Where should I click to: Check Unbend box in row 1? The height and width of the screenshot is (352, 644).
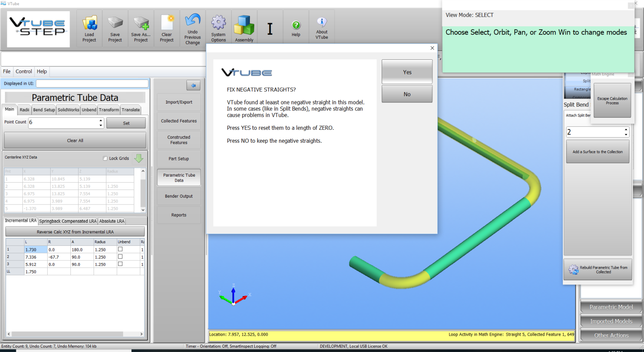coord(120,249)
